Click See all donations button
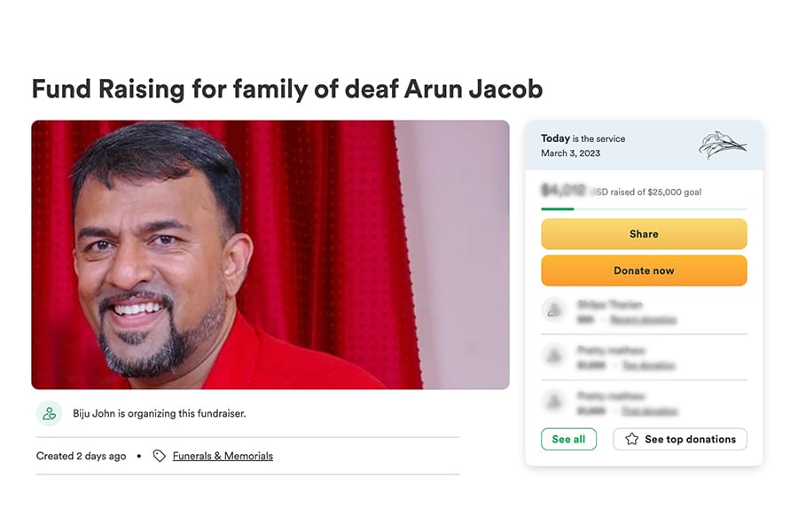This screenshot has width=798, height=532. [568, 439]
